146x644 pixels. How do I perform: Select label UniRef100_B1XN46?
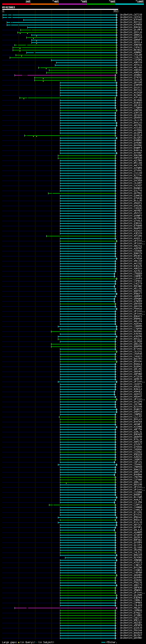[131, 100]
